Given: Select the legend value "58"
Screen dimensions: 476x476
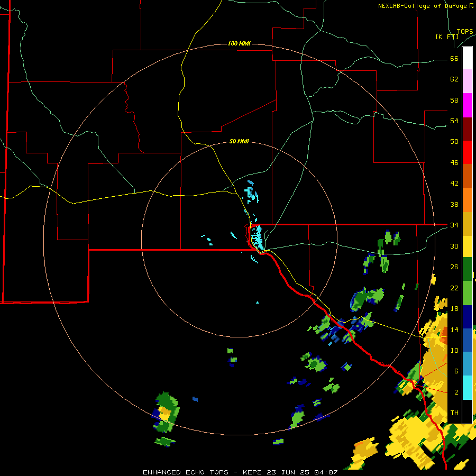Looking at the screenshot, I should tap(454, 100).
